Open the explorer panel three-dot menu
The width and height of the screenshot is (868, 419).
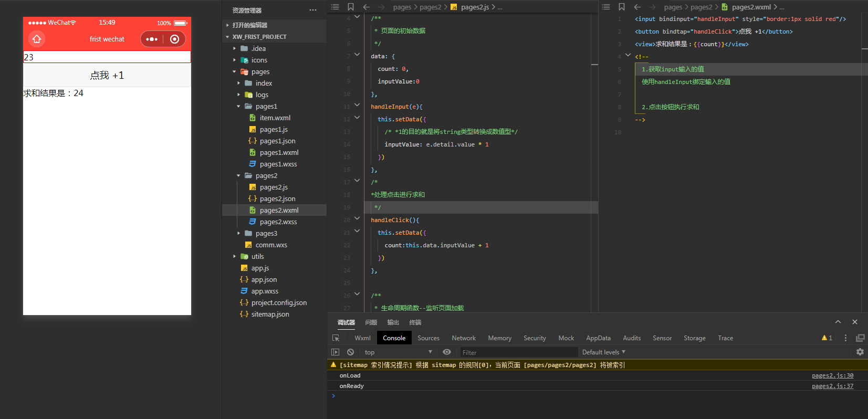coord(313,10)
